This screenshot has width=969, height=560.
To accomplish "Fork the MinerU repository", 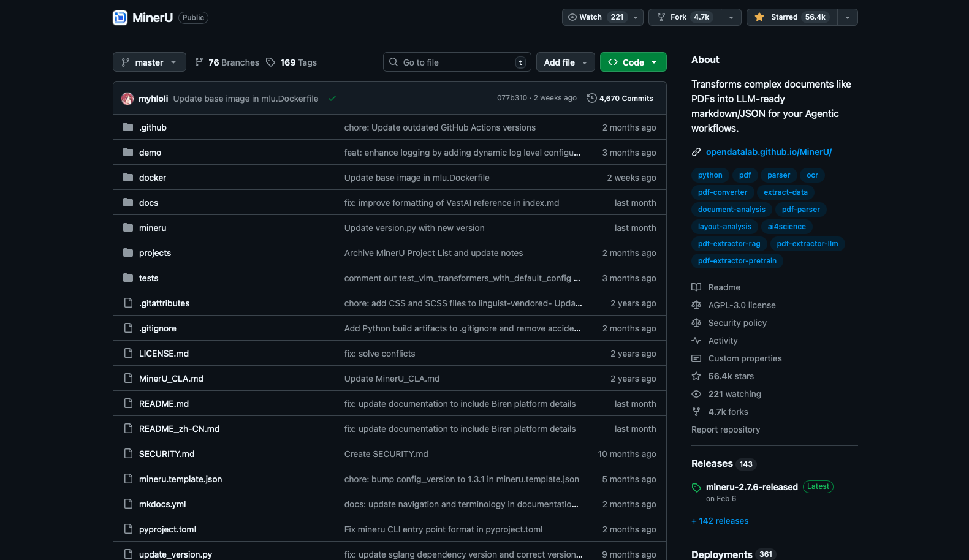I will pyautogui.click(x=685, y=17).
